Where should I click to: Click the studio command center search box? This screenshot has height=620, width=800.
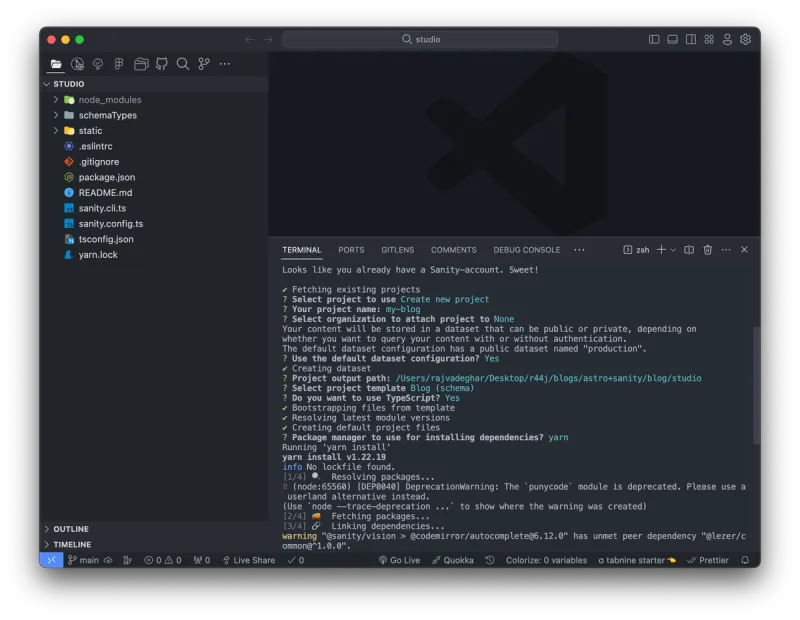point(420,39)
